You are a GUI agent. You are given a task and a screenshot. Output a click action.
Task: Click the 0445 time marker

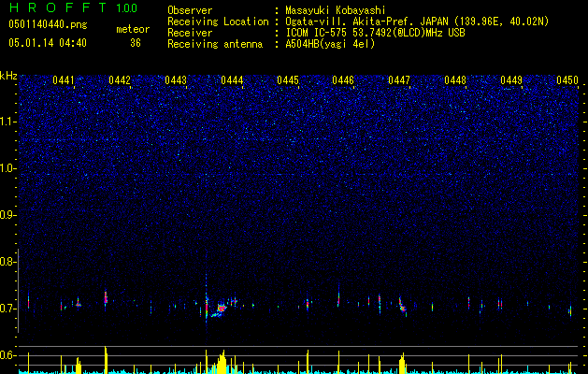[288, 80]
